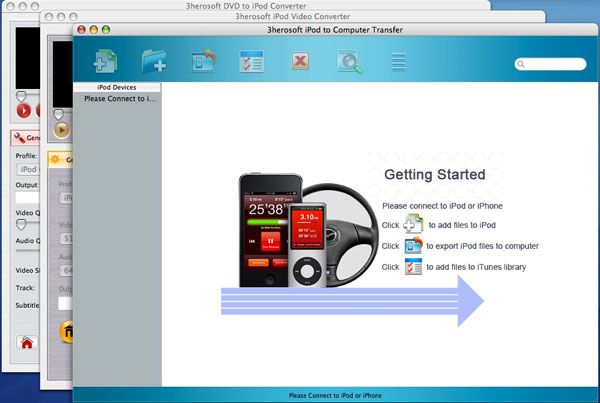Click 'Please Connect to iPod or iPhone' status text

(335, 395)
